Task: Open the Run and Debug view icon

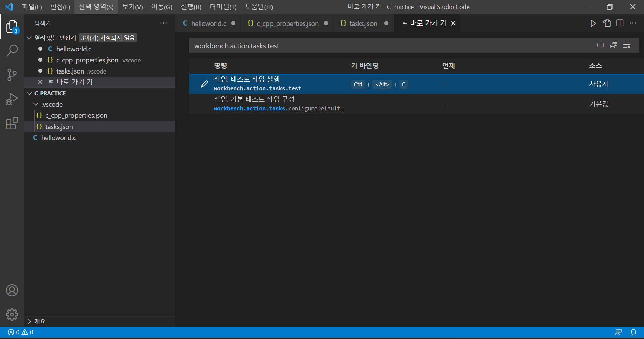Action: pos(12,99)
